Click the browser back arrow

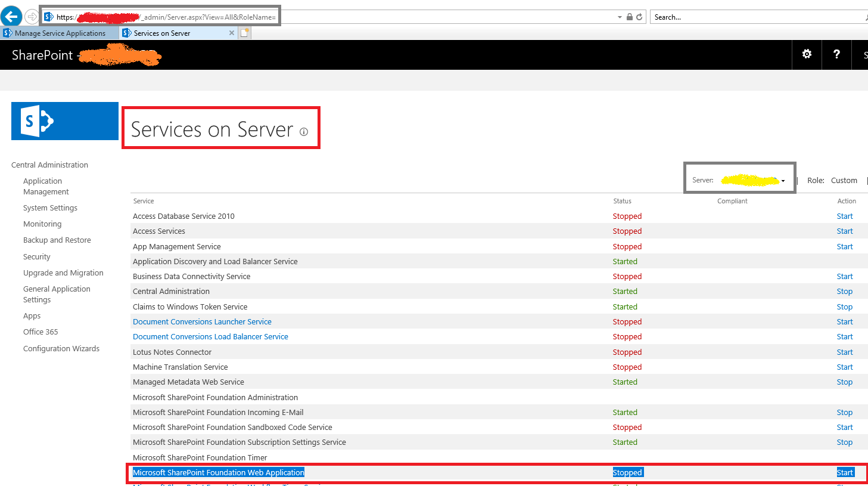pyautogui.click(x=11, y=16)
